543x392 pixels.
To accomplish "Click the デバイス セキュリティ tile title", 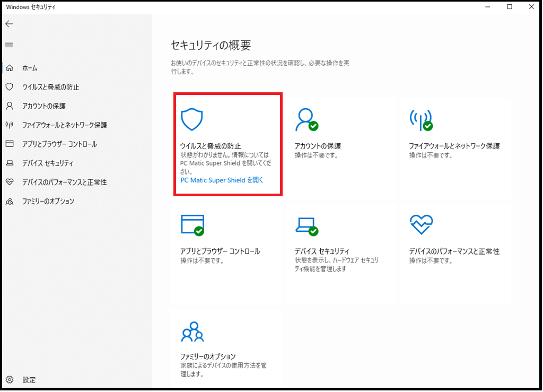I will click(322, 251).
